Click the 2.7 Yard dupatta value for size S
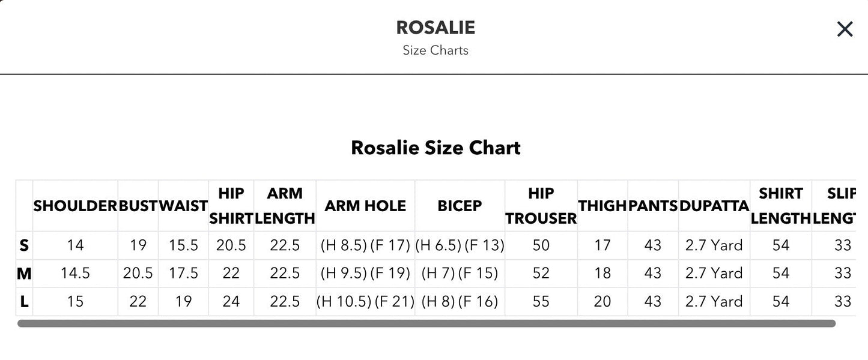This screenshot has height=360, width=868. [x=714, y=244]
